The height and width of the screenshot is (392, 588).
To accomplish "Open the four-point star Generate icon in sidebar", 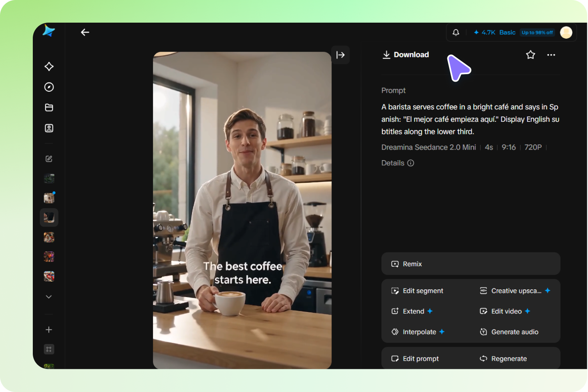I will pos(49,66).
